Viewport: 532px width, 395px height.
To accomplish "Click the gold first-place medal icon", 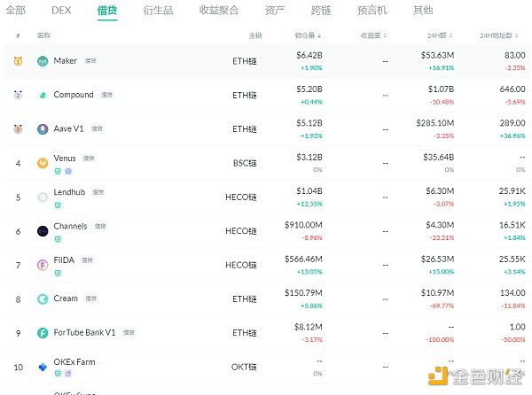I will [x=18, y=61].
